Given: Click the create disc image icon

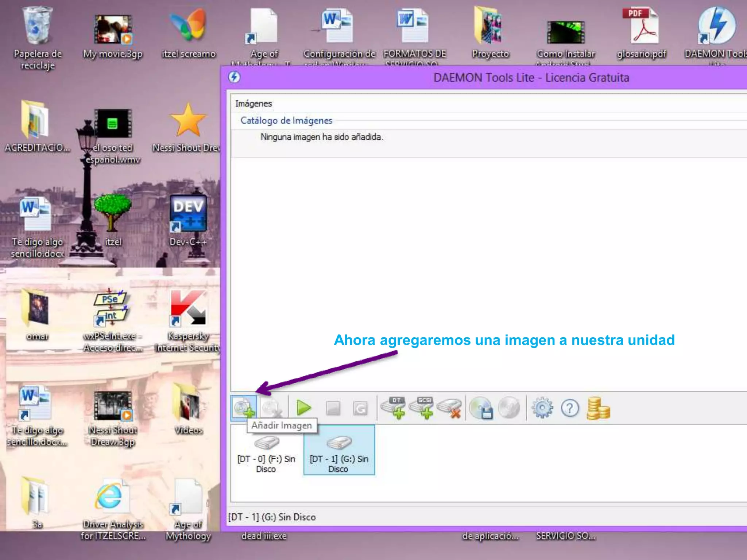Looking at the screenshot, I should 481,408.
